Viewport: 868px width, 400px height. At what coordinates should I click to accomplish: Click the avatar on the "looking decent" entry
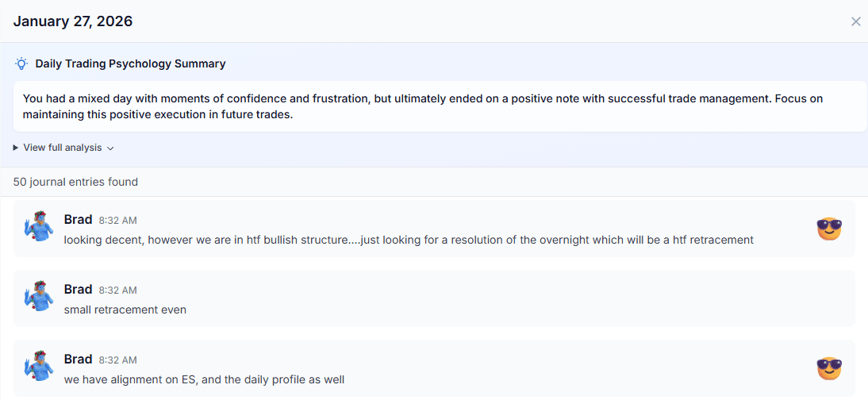point(37,228)
